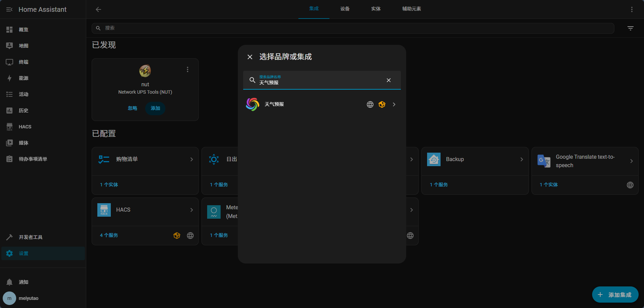
Task: Switch to the 设备 tab
Action: coord(345,9)
